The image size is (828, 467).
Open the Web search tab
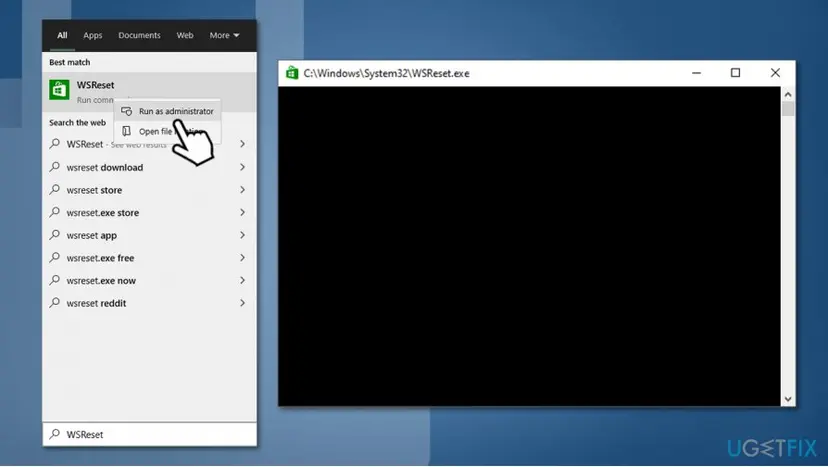coord(185,35)
